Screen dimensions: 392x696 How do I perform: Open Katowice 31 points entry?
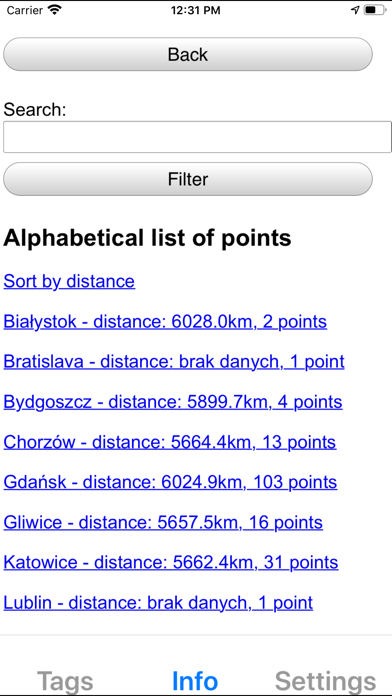tap(171, 562)
